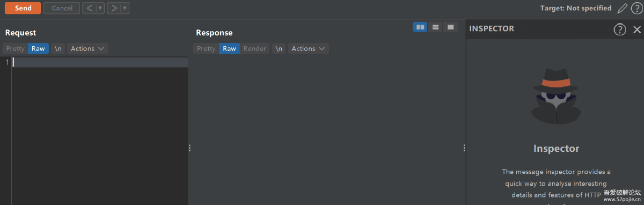This screenshot has width=644, height=205.
Task: Open help icon next to Target
Action: (636, 8)
